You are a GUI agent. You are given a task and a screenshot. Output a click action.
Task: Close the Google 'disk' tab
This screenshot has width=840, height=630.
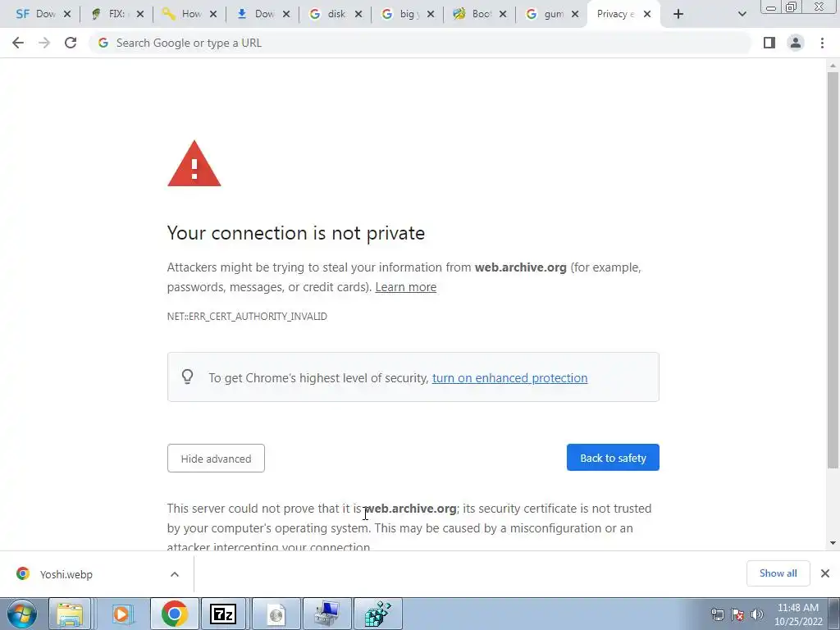tap(358, 15)
